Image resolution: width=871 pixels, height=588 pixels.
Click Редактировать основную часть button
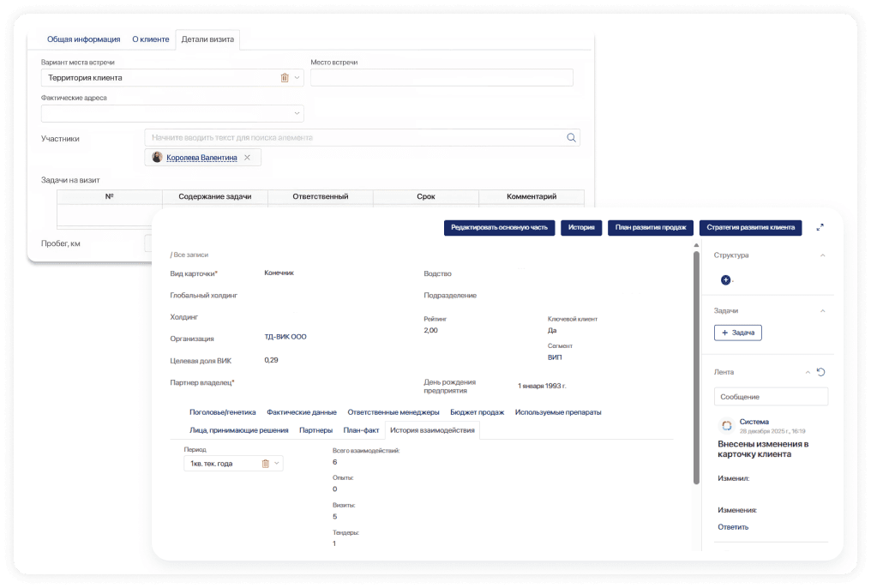(499, 228)
